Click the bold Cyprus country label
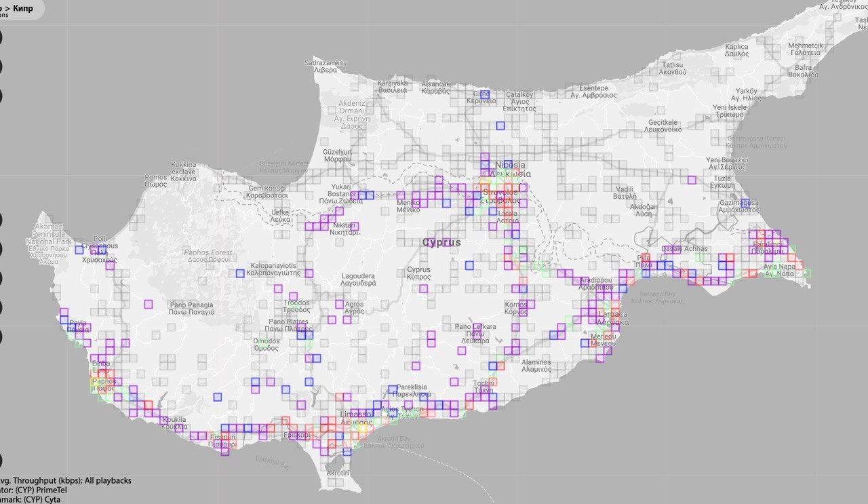 (441, 242)
